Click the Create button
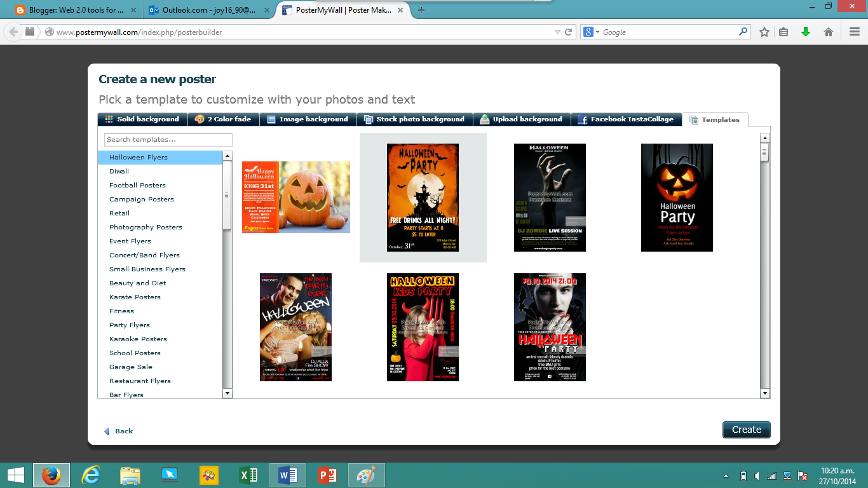This screenshot has width=868, height=488. 746,430
